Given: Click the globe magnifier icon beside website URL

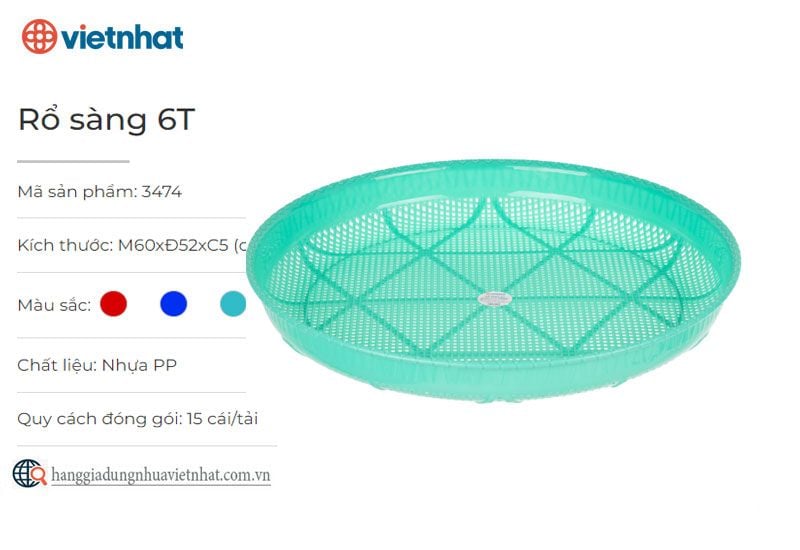Looking at the screenshot, I should point(29,473).
